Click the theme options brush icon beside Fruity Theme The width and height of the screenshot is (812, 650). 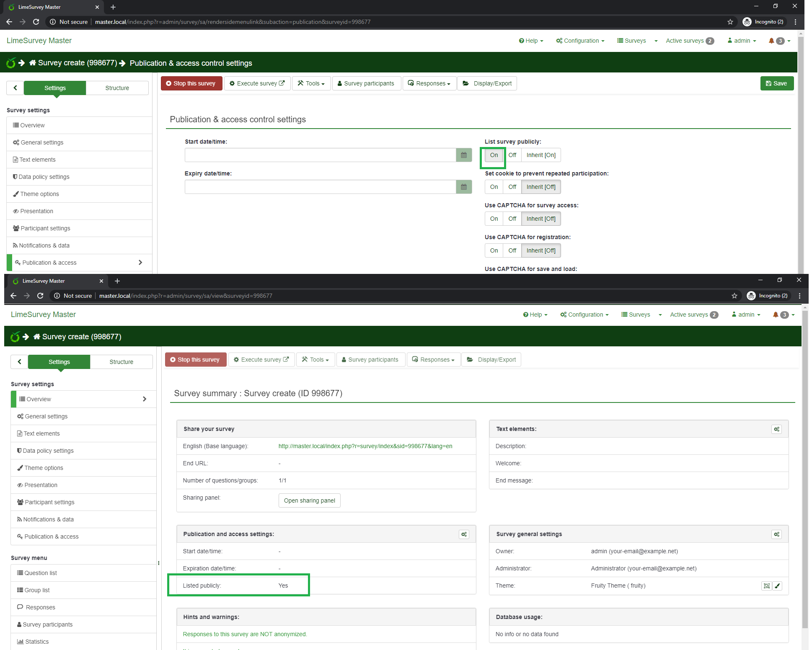click(x=777, y=586)
